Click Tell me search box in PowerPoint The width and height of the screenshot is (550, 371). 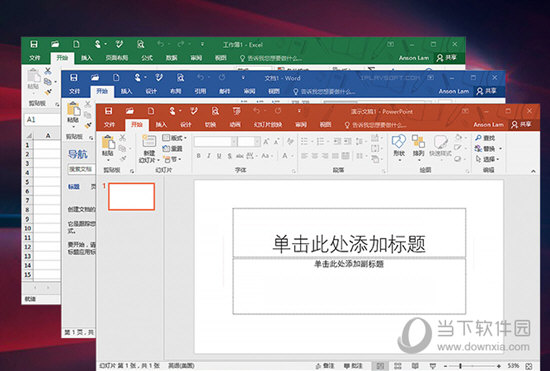[375, 125]
